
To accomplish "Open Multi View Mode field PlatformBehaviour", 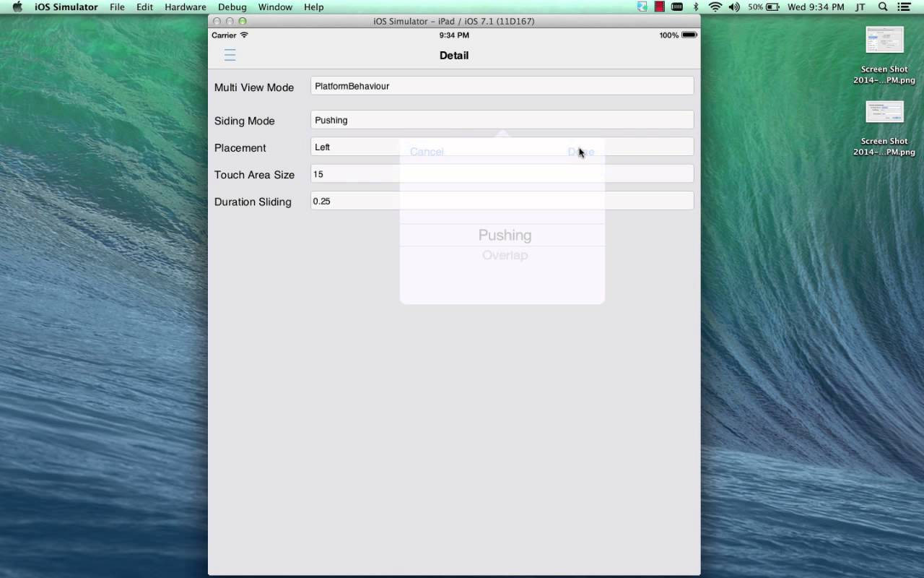I will (502, 86).
